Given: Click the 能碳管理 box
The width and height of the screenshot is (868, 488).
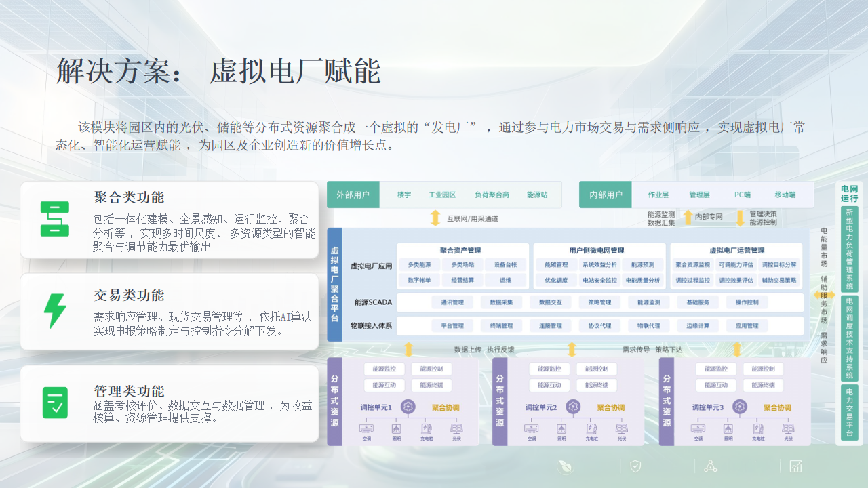Looking at the screenshot, I should tap(556, 265).
